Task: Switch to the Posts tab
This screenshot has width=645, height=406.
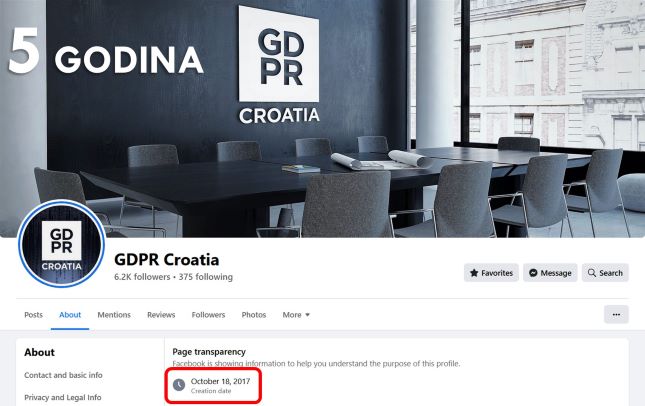Action: pyautogui.click(x=33, y=315)
